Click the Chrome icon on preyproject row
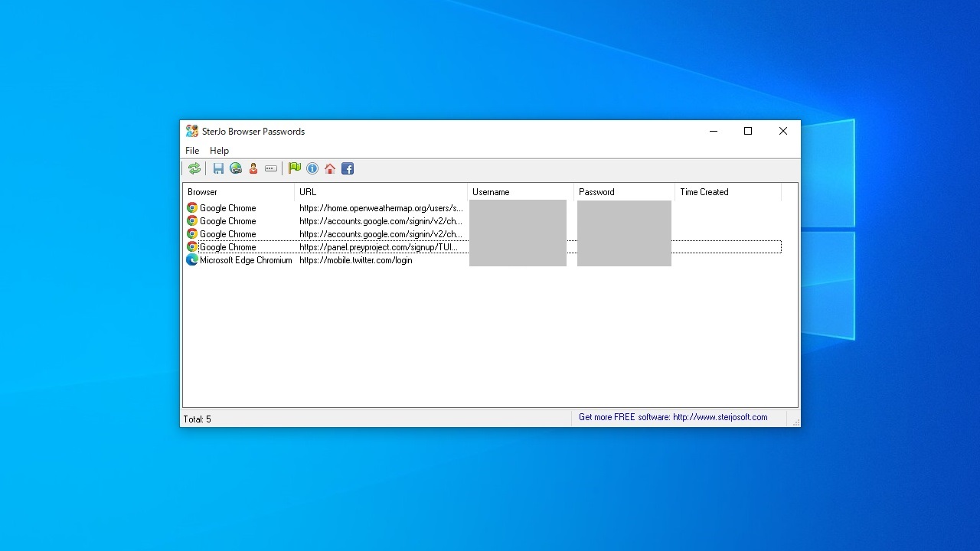 coord(192,246)
